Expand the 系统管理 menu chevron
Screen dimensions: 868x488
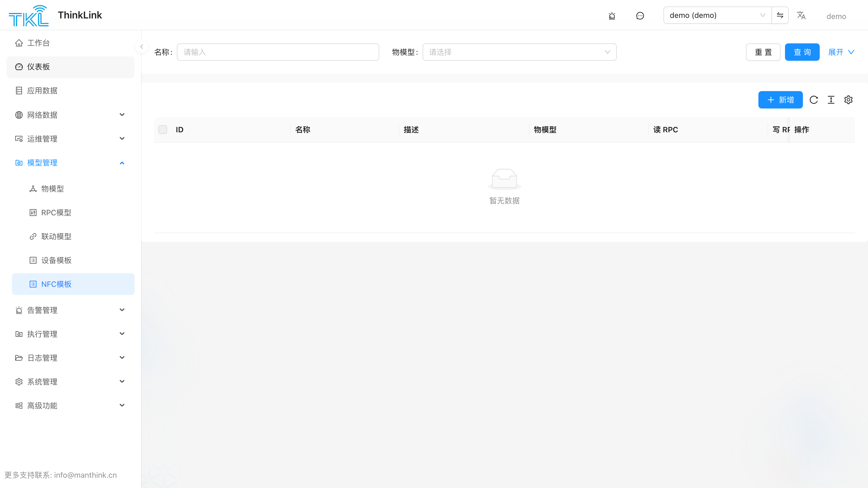tap(122, 381)
